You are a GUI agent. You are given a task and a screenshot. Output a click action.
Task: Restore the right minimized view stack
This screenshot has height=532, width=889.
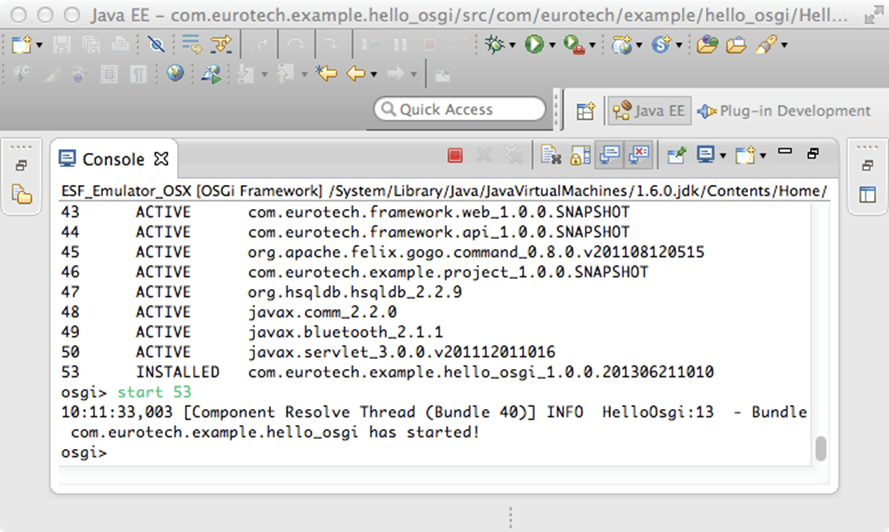coord(867,166)
